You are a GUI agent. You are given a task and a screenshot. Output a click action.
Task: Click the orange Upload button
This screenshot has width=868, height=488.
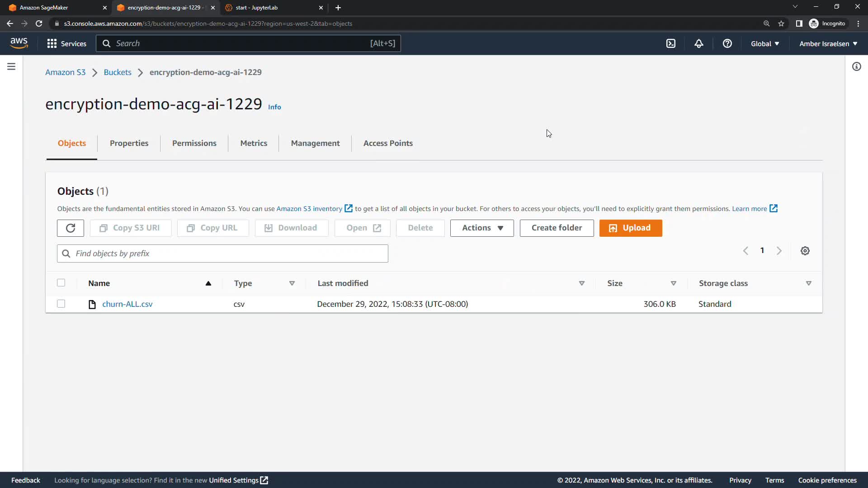coord(631,228)
